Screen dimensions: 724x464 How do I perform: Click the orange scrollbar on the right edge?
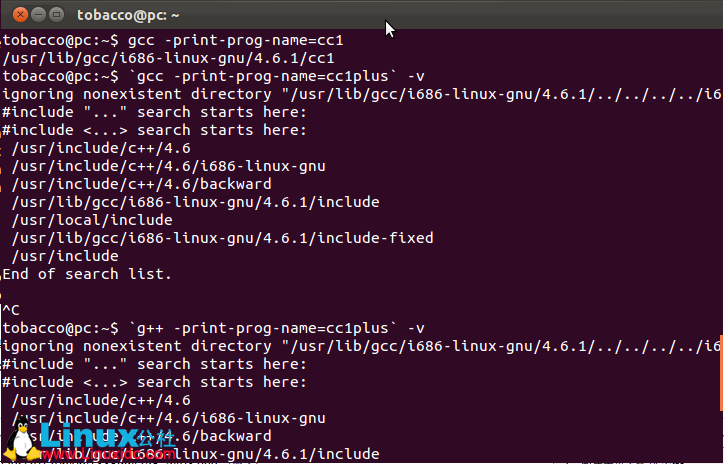point(721,373)
